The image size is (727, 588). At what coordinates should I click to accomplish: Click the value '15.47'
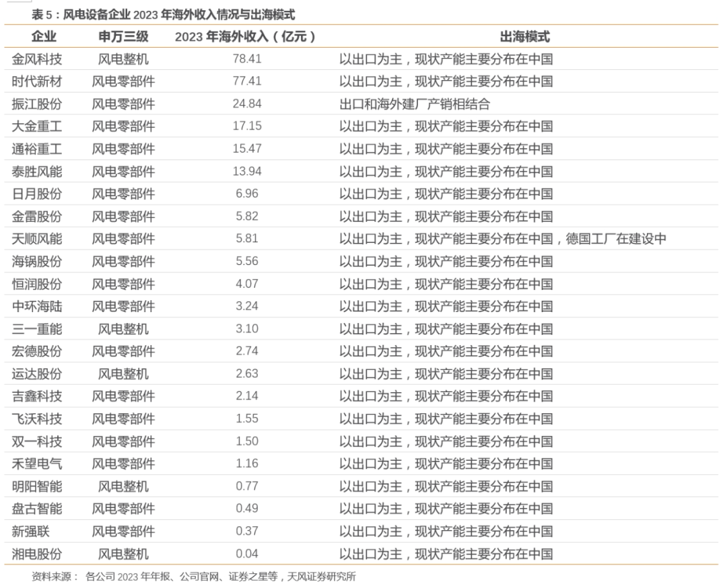pos(247,149)
